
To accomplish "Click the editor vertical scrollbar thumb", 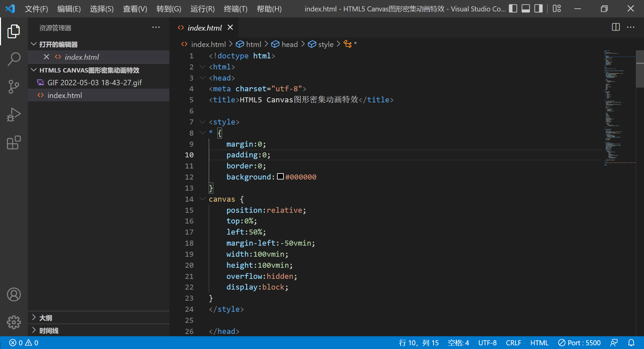I will 640,69.
